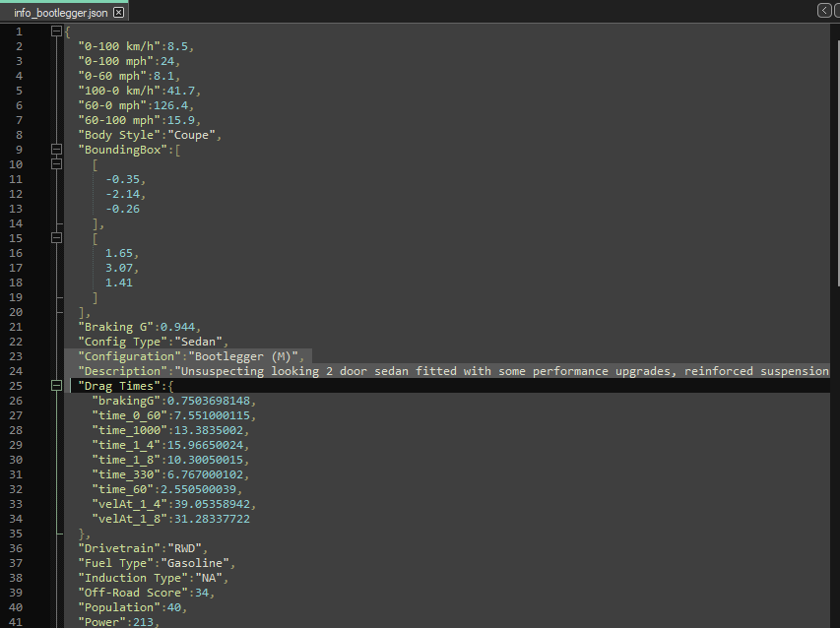Collapse the Drag Times object fold
This screenshot has width=840, height=628.
(56, 386)
